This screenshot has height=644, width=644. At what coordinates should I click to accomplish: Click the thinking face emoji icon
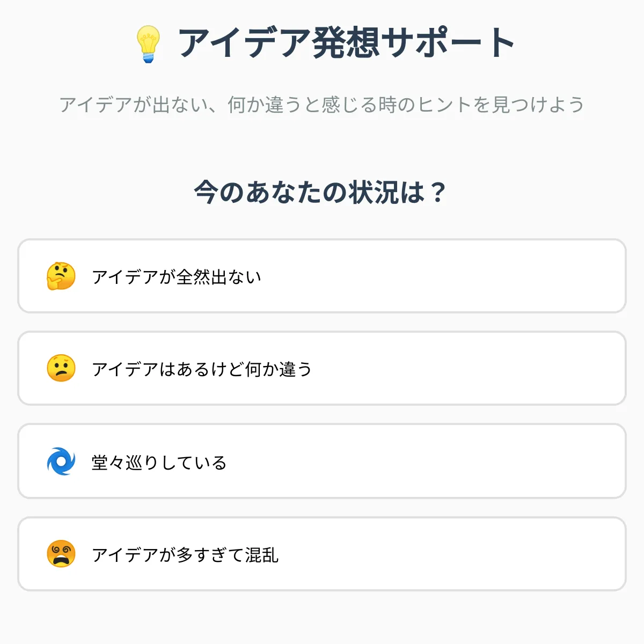coord(61,276)
